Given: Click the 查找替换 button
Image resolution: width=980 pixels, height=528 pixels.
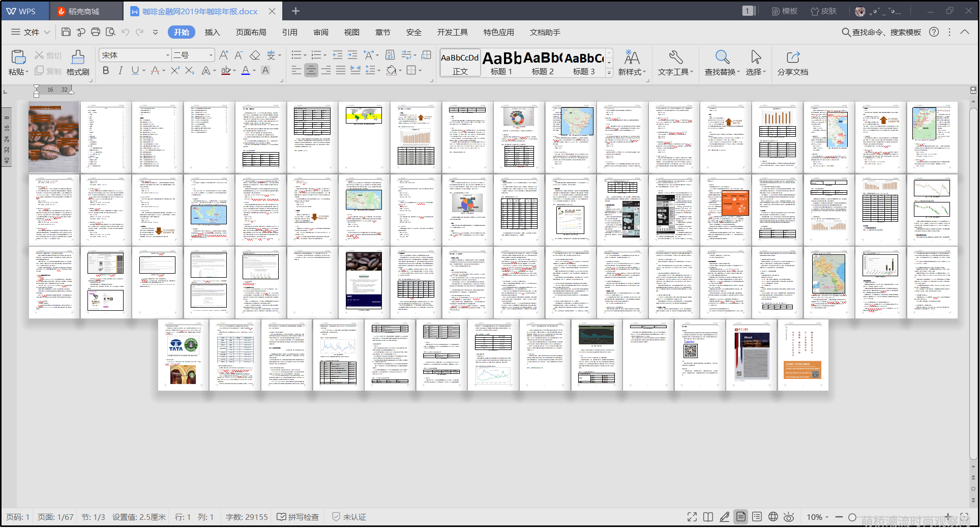Looking at the screenshot, I should 722,63.
